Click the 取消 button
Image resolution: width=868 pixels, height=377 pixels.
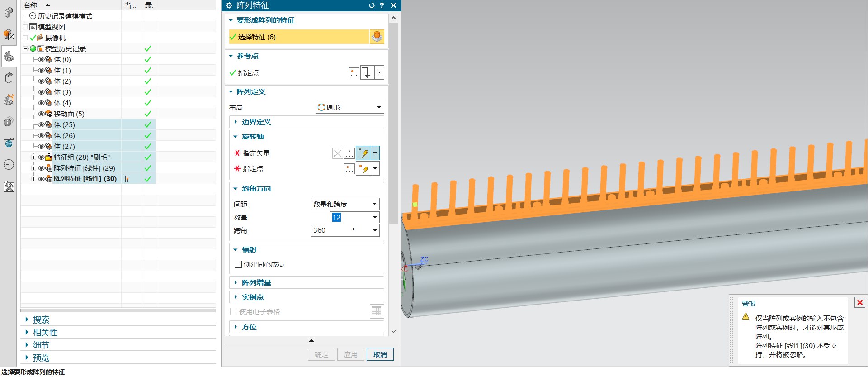[x=380, y=354]
